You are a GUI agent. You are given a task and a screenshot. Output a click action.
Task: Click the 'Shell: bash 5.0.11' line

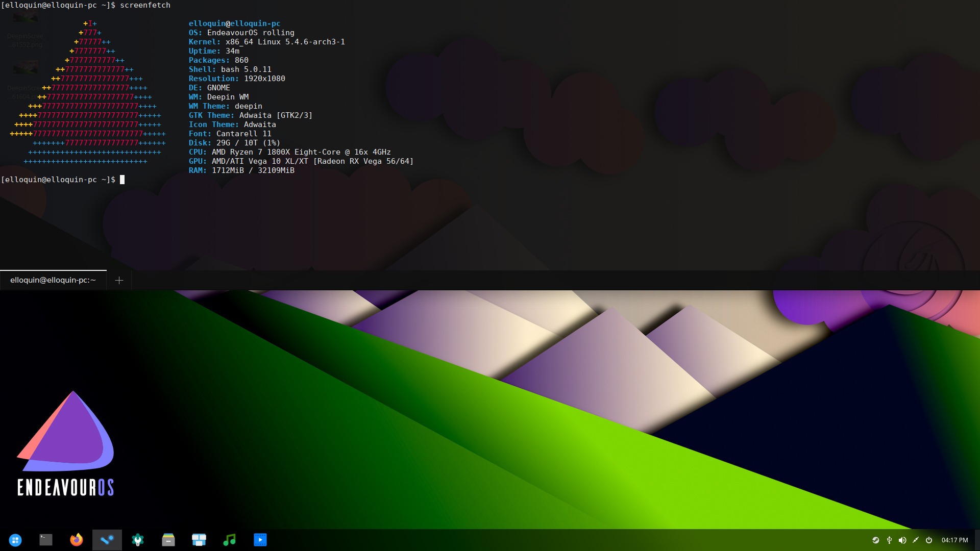230,69
